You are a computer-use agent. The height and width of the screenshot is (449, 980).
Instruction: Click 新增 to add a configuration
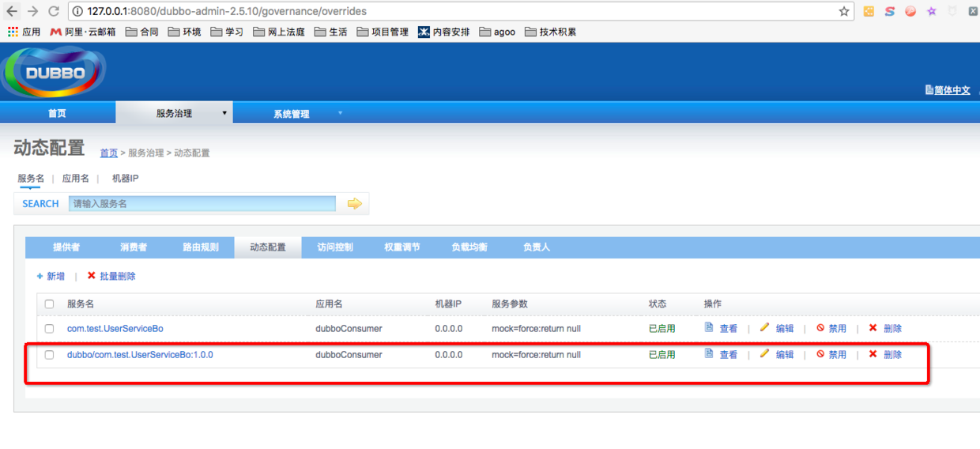point(51,276)
